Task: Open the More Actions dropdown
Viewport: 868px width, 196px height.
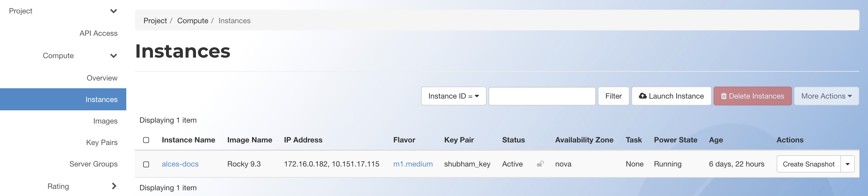Action: tap(826, 96)
